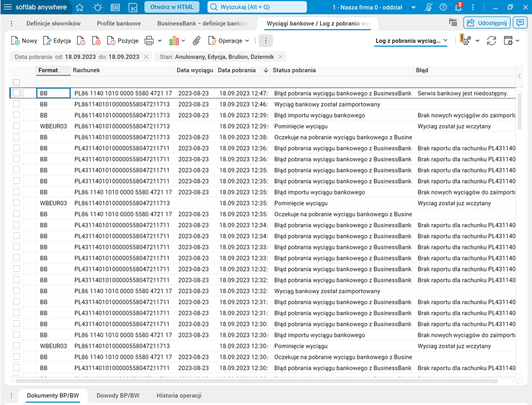Expand the gear settings dropdown arrow
This screenshot has width=532, height=405.
click(x=477, y=41)
